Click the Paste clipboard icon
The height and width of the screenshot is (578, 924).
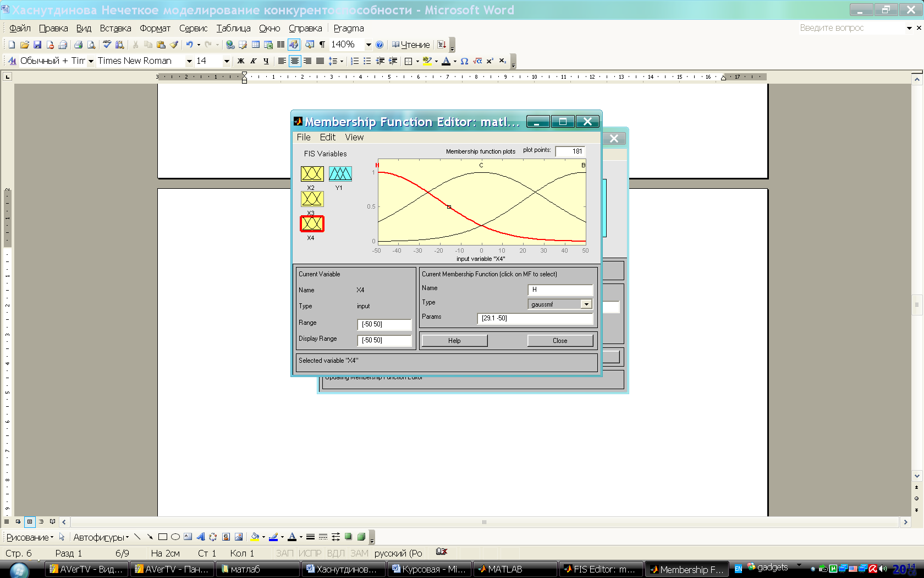[161, 45]
